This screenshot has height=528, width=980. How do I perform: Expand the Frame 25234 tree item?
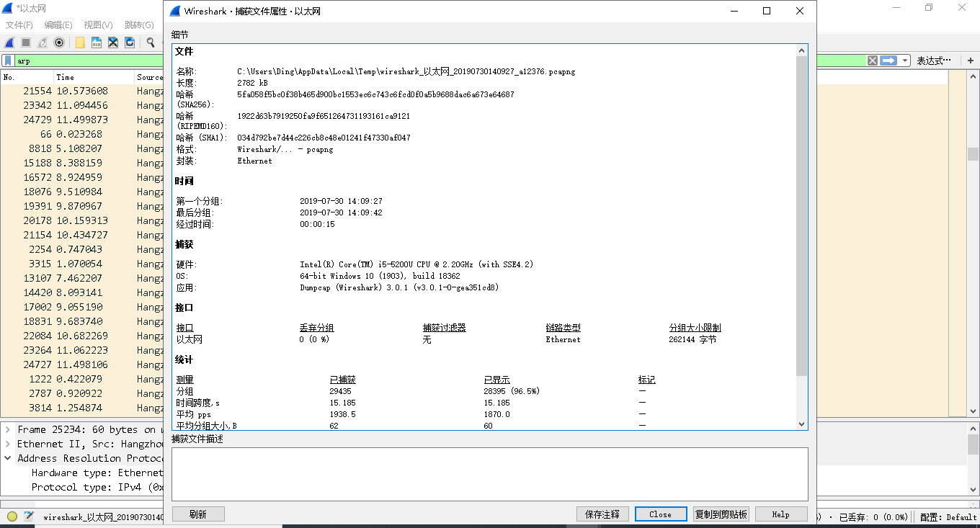coord(8,429)
